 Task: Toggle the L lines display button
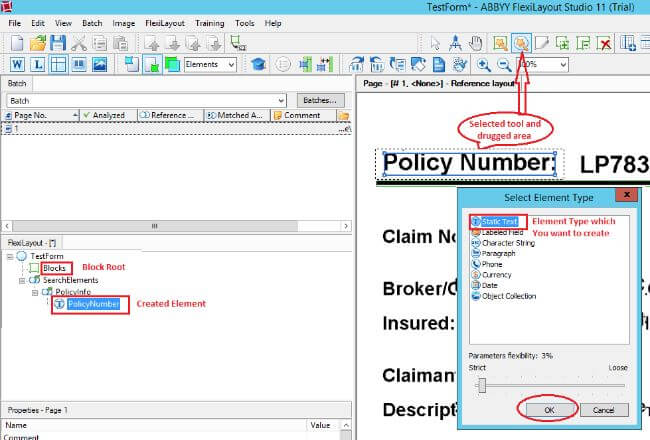click(x=38, y=64)
